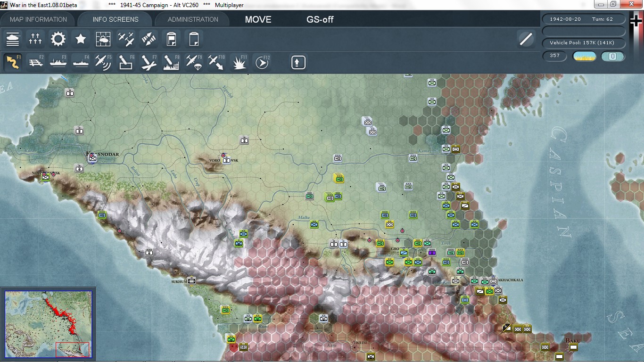Click the BAKU city label
The height and width of the screenshot is (362, 644).
pyautogui.click(x=572, y=340)
